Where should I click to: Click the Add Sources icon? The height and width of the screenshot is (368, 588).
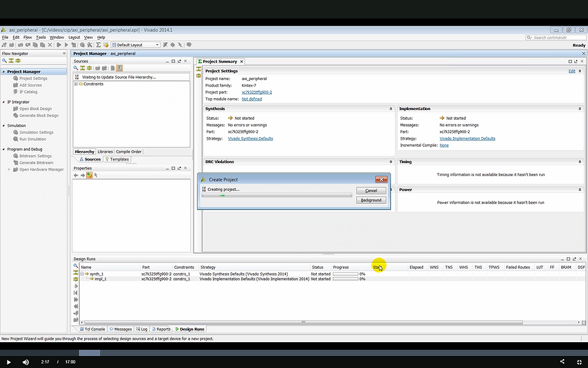pyautogui.click(x=16, y=86)
